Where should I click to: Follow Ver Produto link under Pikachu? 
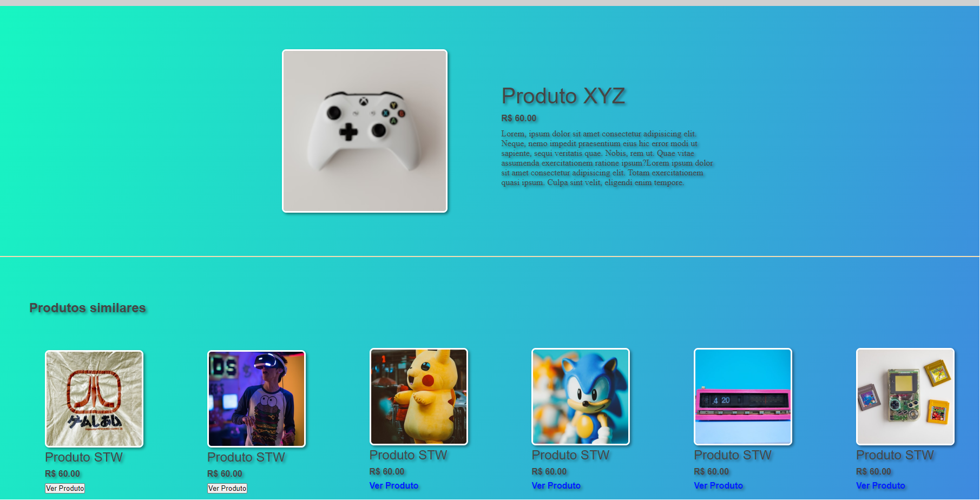point(394,486)
